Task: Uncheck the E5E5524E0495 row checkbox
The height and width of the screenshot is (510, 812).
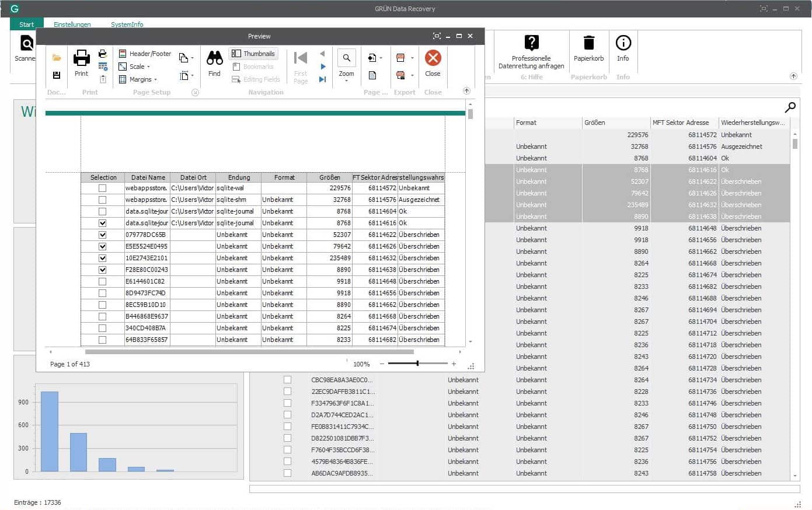Action: click(x=103, y=246)
